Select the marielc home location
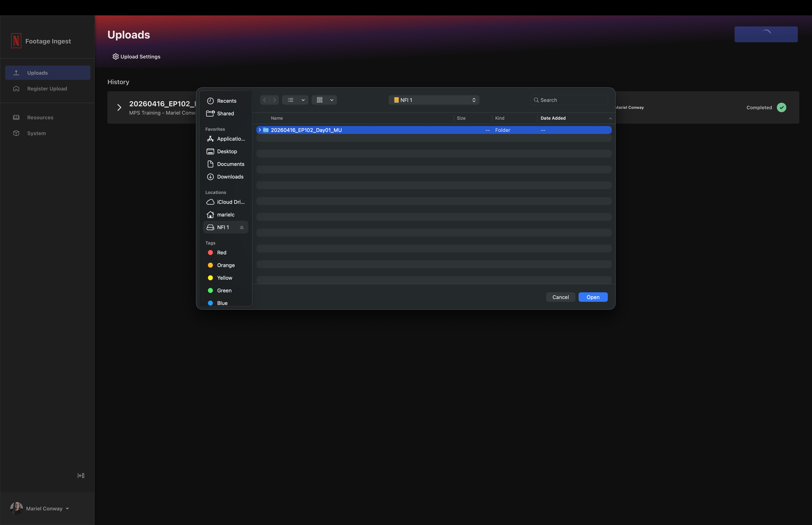812x525 pixels. [226, 215]
